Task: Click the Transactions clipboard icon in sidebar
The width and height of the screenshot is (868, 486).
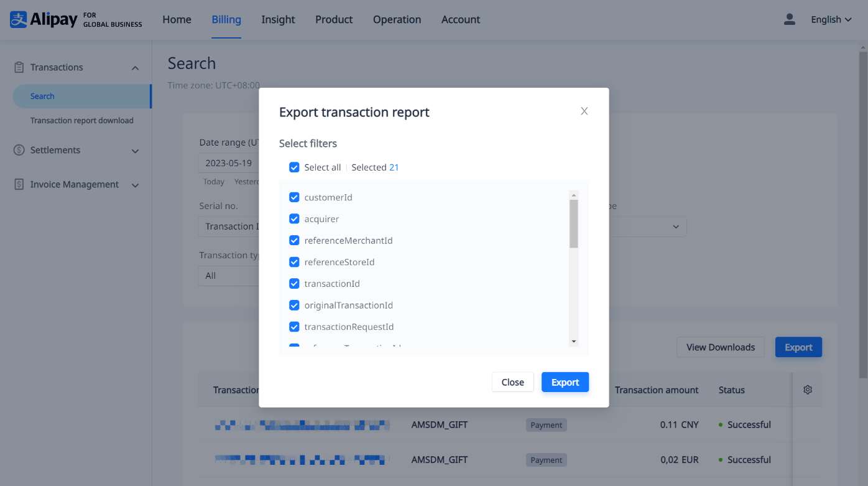Action: [x=18, y=67]
